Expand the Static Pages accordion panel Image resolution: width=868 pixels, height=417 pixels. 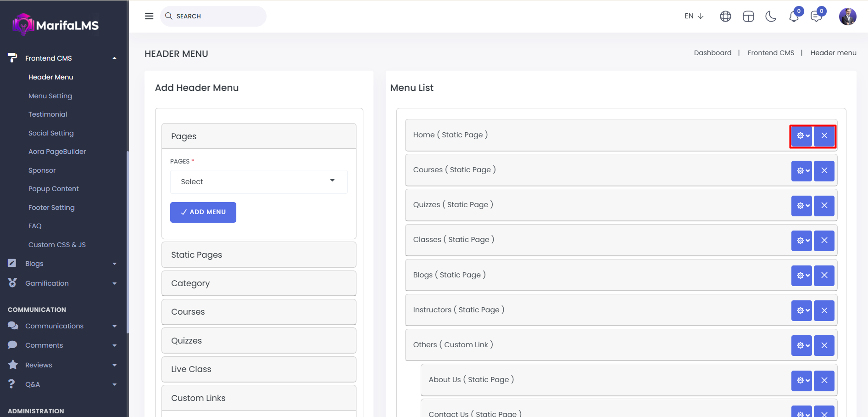(259, 255)
